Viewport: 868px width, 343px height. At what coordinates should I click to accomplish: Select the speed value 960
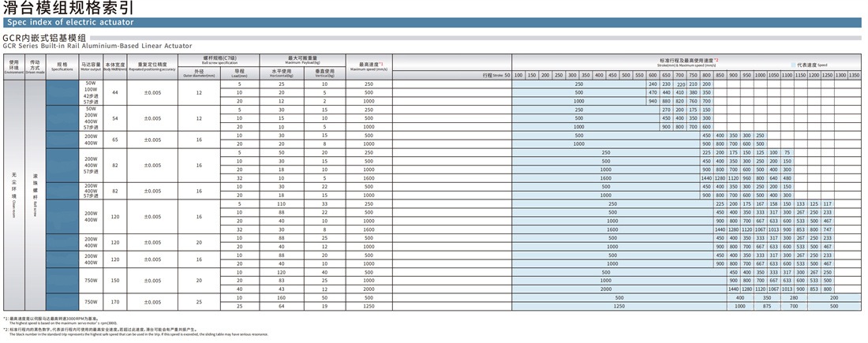click(x=746, y=178)
